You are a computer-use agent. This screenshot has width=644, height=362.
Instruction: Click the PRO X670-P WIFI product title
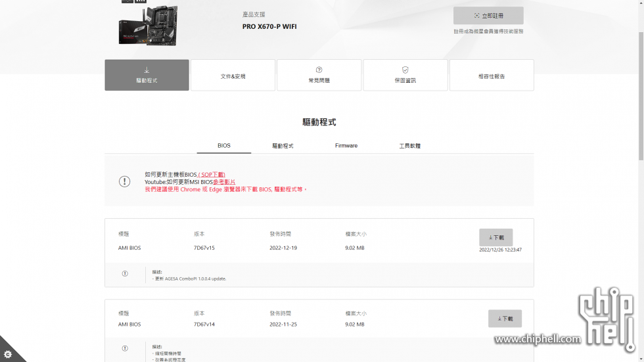tap(269, 26)
